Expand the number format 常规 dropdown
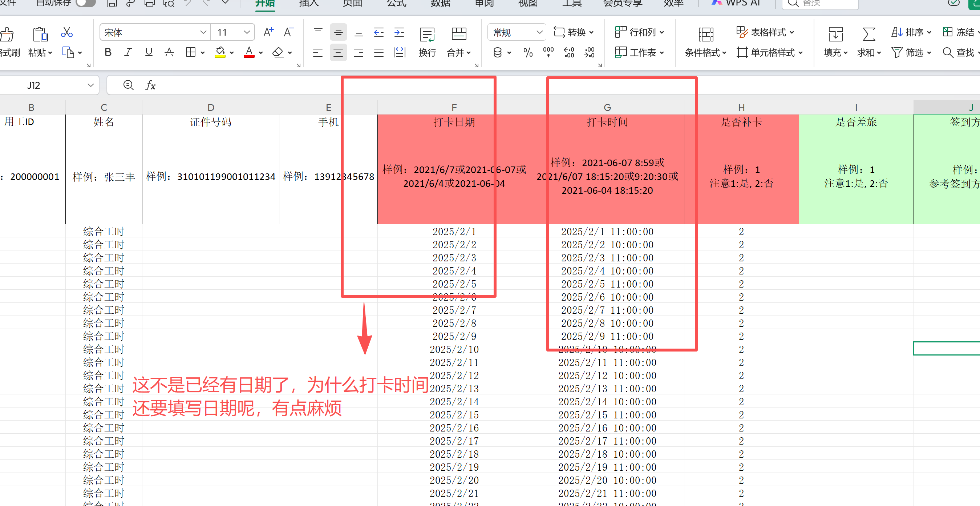This screenshot has width=980, height=506. (x=539, y=32)
